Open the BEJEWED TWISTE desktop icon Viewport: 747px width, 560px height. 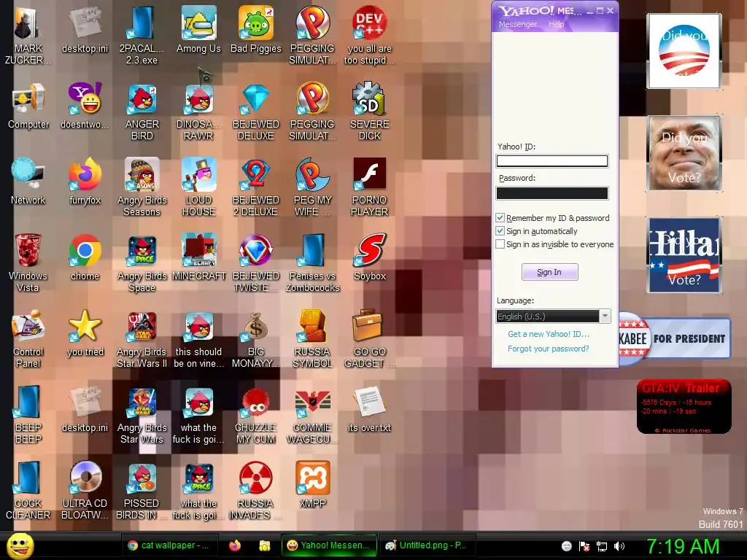point(256,262)
